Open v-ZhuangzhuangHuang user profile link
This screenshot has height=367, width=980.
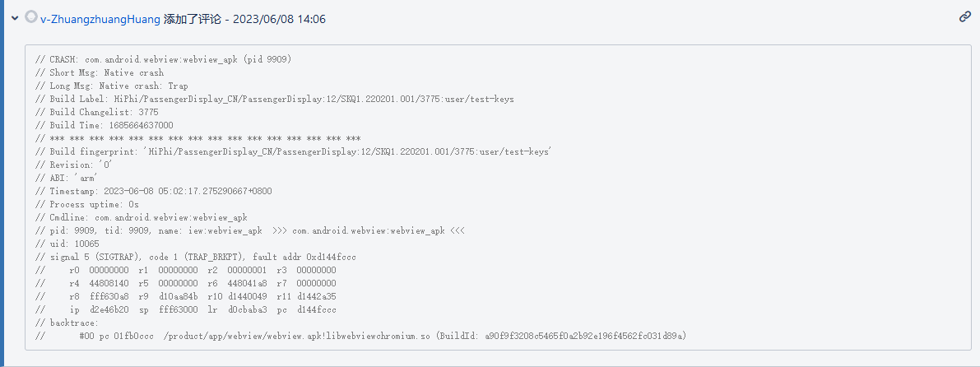[x=100, y=20]
